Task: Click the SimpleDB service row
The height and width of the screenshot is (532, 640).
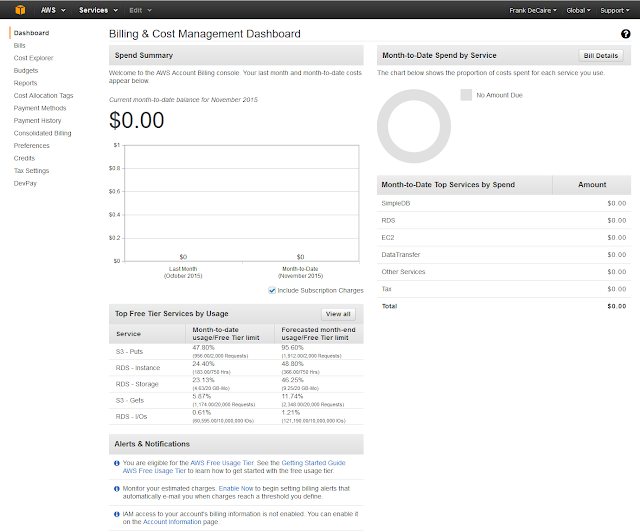Action: [x=504, y=203]
